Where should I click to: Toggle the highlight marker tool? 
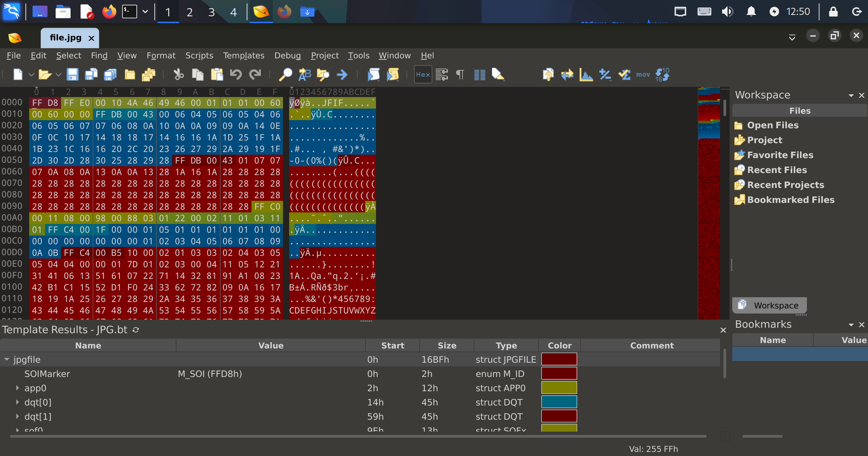(498, 74)
